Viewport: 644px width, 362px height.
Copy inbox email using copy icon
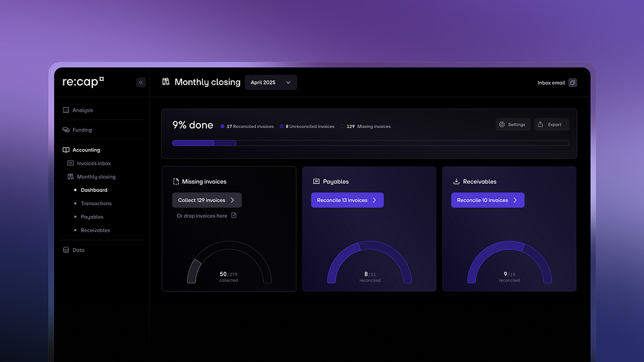point(573,83)
